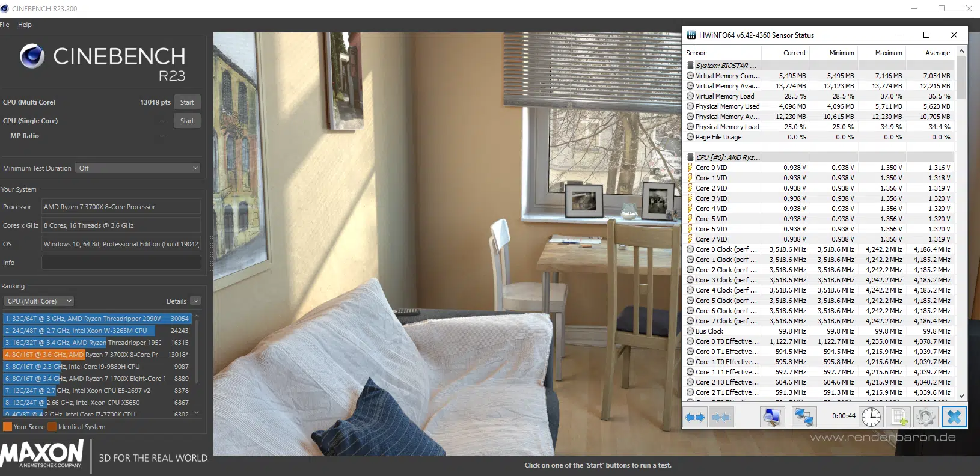Click the HWiNFO sensor list scrollbar down arrow
Screen dimensions: 980x476
(961, 395)
